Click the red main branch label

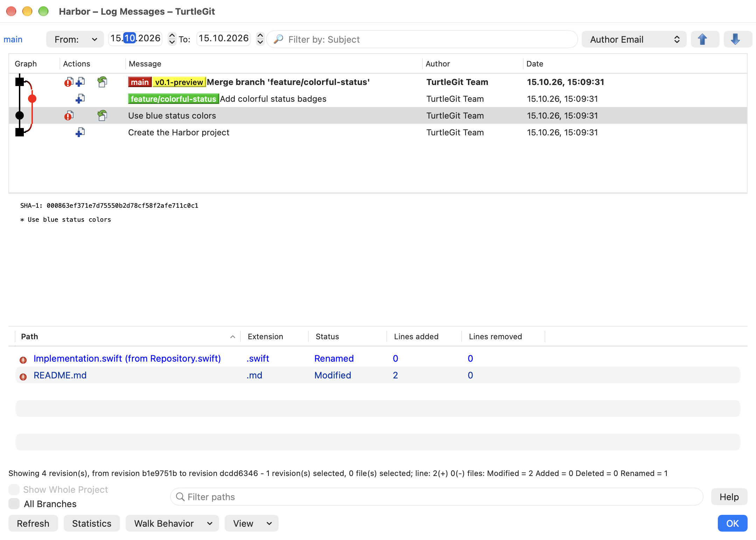point(140,82)
